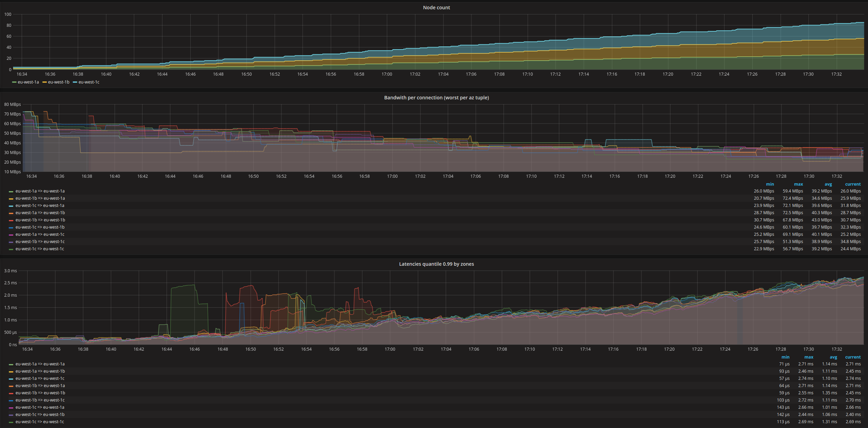Toggle eu-west-1b series in Node count legend
868x428 pixels.
[x=58, y=82]
